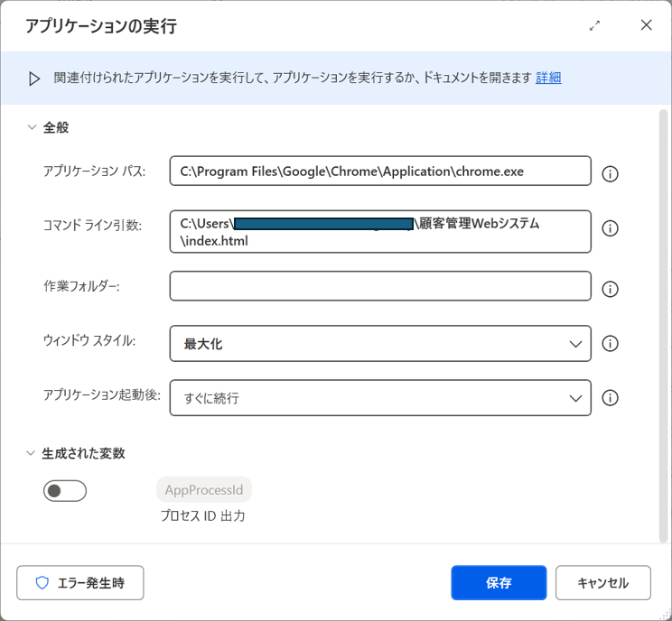Image resolution: width=672 pixels, height=621 pixels.
Task: Click the アプリケーション パス input field
Action: click(x=379, y=171)
